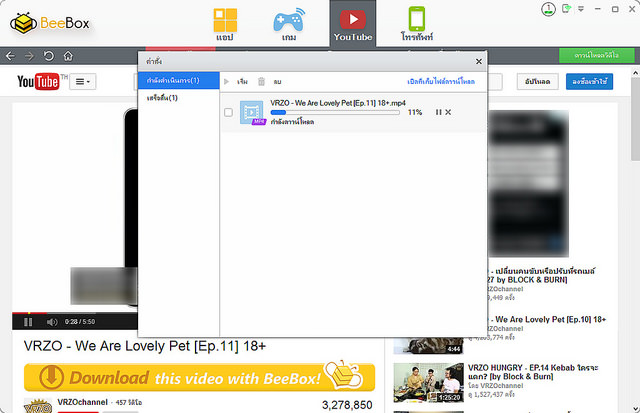The image size is (640, 413).
Task: Click the phone connection icon in title bar
Action: 566,9
